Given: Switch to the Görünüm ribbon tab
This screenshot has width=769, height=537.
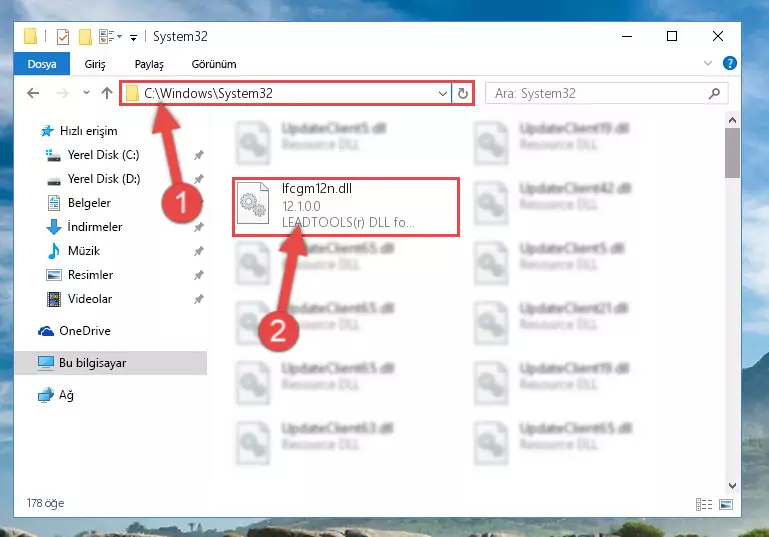Looking at the screenshot, I should (x=214, y=64).
